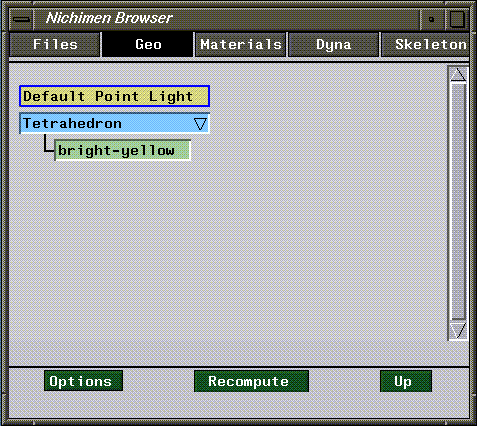Switch to the Dyna tab

[x=333, y=44]
